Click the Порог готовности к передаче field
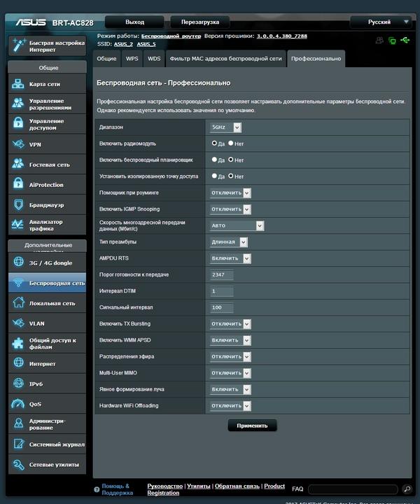Viewport: 420px width, 504px height. point(222,275)
